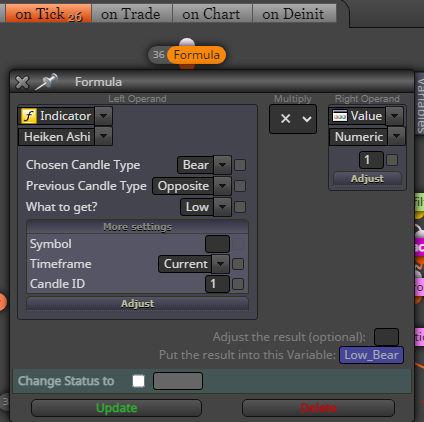Click the Indicator function icon
Image resolution: width=424 pixels, height=422 pixels.
pos(29,116)
